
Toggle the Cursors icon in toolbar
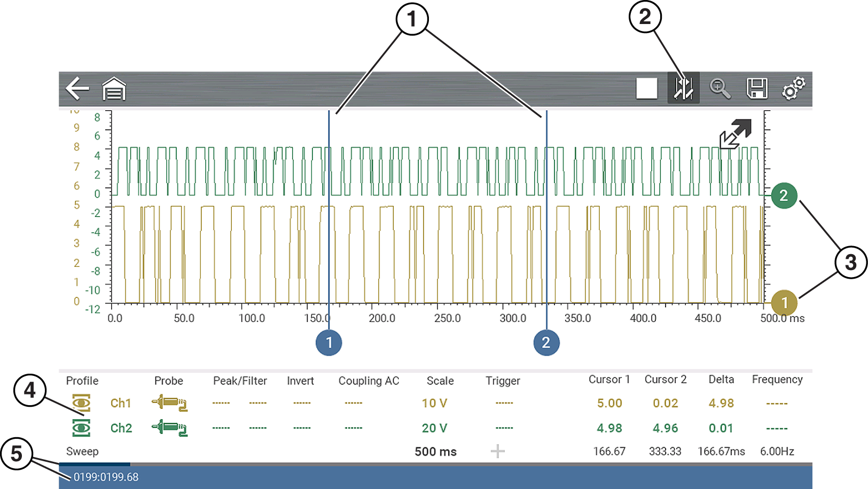(683, 89)
